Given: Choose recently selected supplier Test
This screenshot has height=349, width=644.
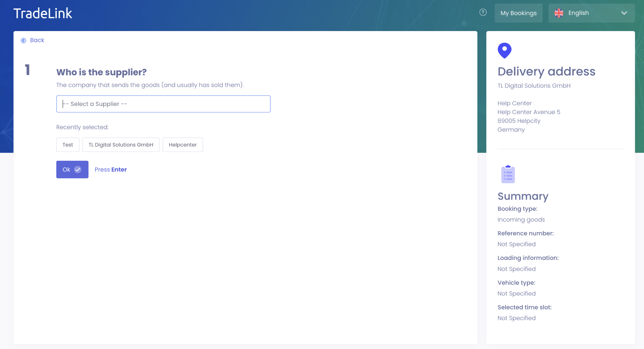Looking at the screenshot, I should click(x=68, y=145).
